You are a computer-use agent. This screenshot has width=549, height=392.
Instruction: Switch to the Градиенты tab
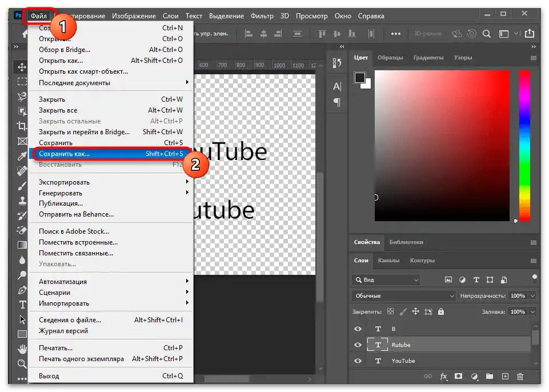point(428,58)
